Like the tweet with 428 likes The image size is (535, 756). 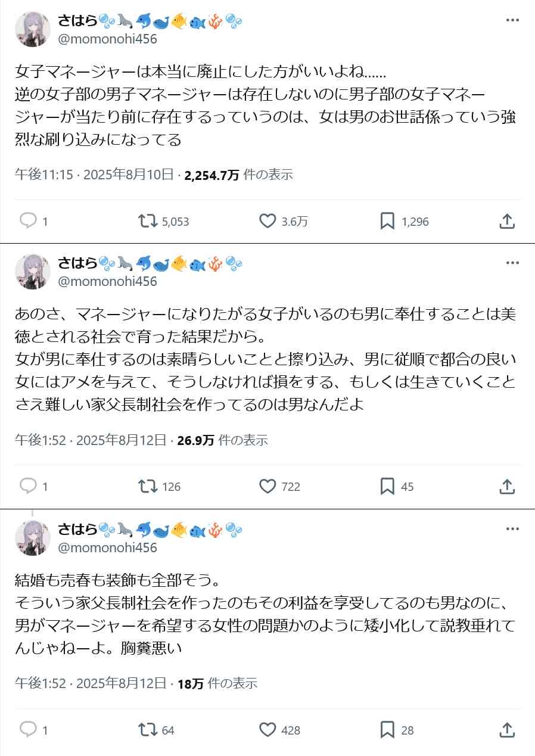(267, 729)
